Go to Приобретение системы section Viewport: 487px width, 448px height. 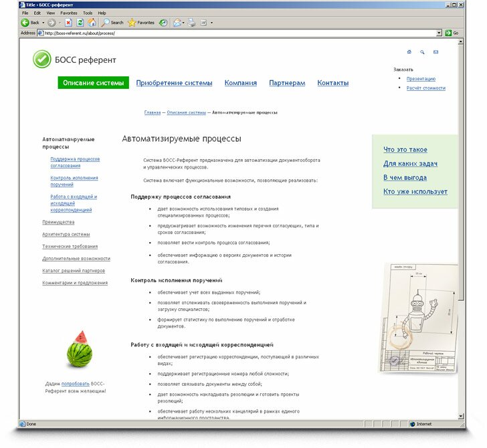174,83
